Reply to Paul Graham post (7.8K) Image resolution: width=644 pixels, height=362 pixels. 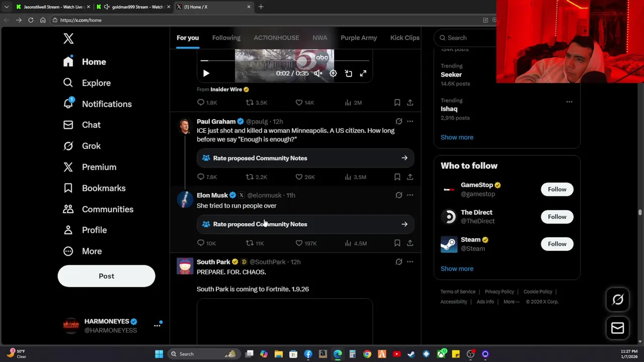point(207,177)
